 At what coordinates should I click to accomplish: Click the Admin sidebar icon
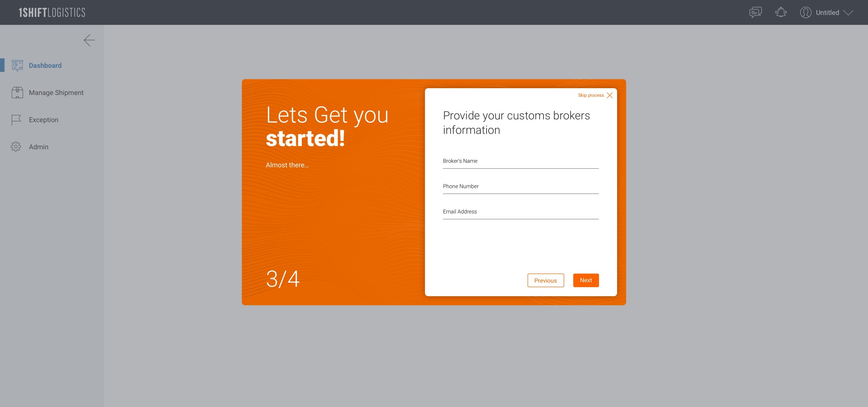point(16,146)
